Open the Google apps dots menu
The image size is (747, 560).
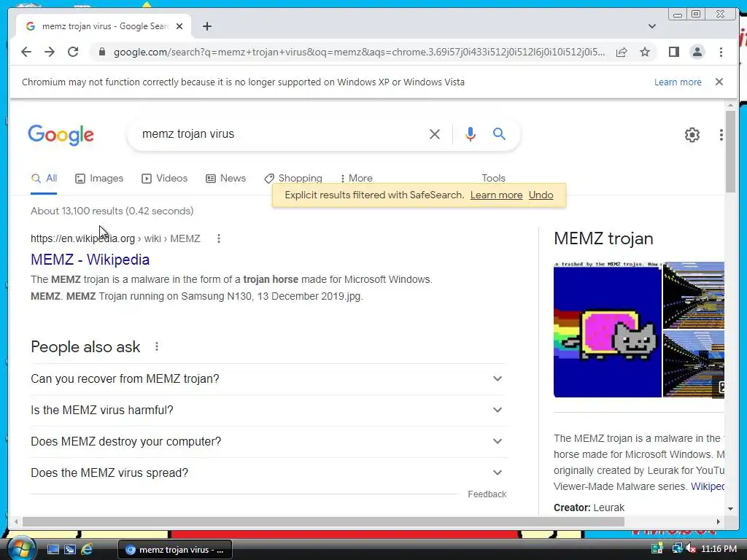pos(721,135)
